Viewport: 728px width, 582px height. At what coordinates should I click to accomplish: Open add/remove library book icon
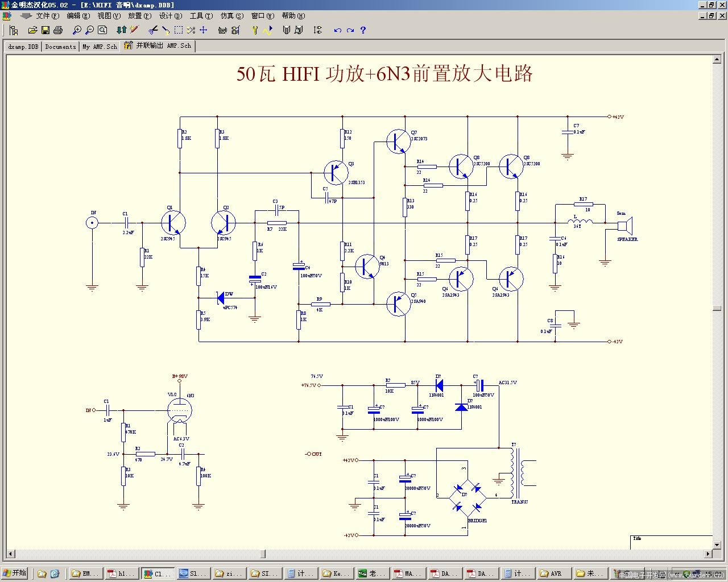coord(286,30)
